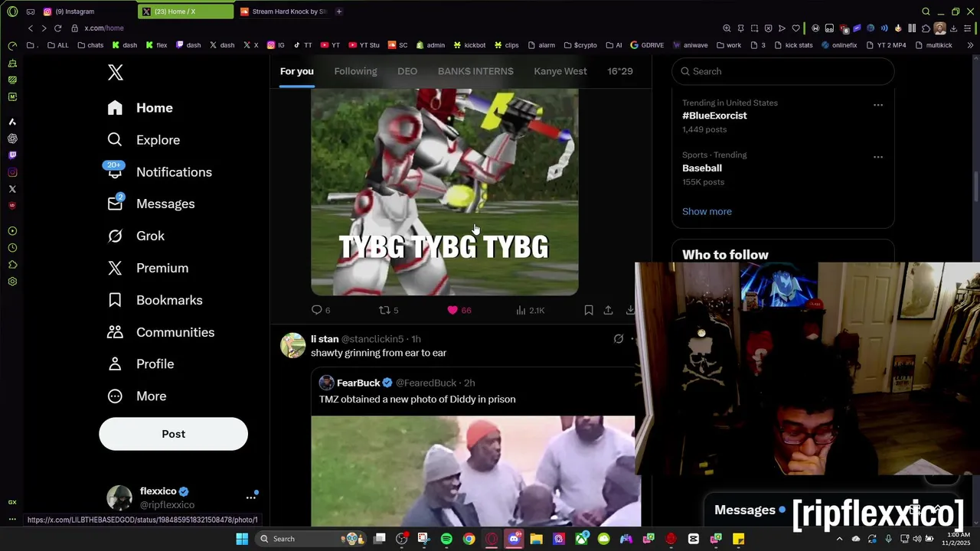Open the TYBG robot GIF

(x=444, y=191)
